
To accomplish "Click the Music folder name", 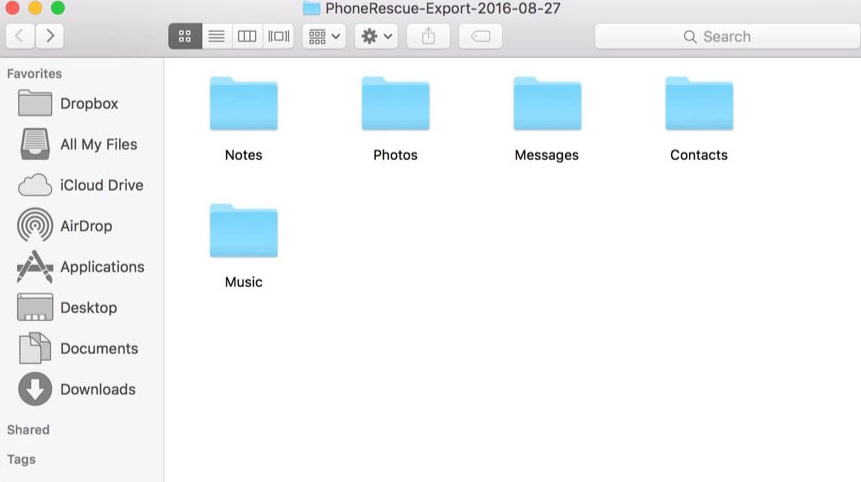I will pos(243,282).
